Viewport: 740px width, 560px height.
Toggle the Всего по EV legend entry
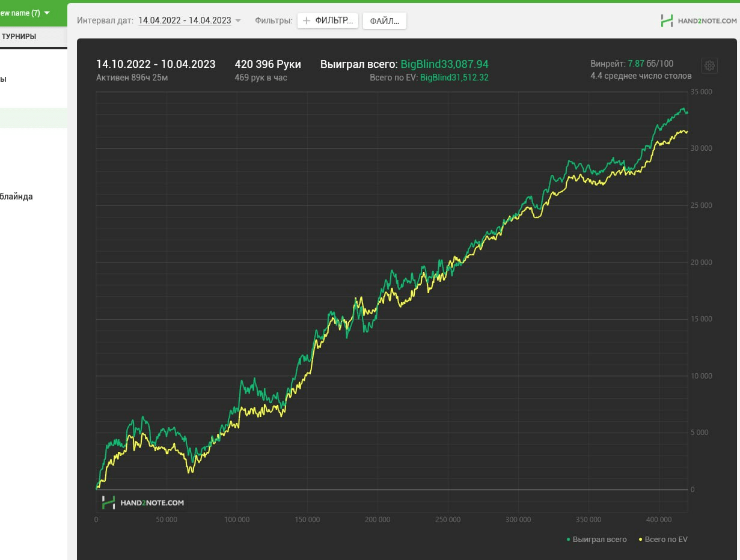[x=663, y=540]
